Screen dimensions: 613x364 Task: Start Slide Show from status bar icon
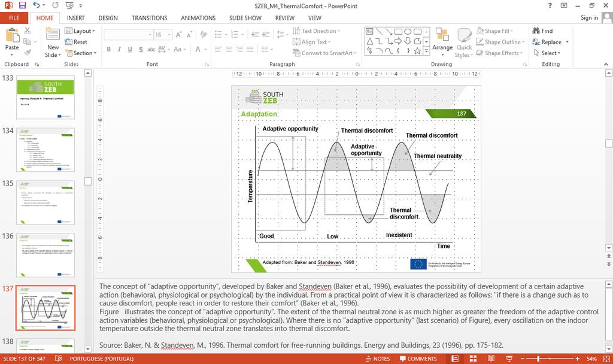[509, 359]
